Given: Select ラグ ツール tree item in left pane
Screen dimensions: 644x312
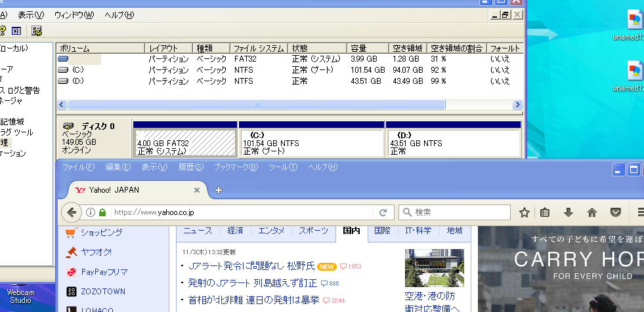Looking at the screenshot, I should [x=16, y=132].
